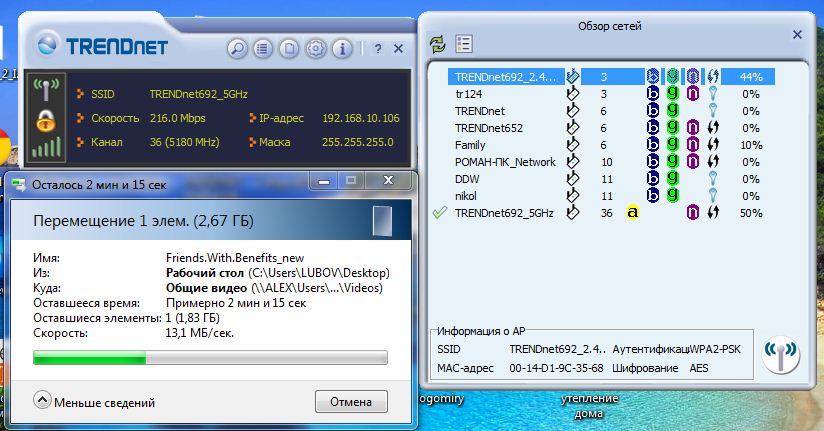824x431 pixels.
Task: Minimize the file transfer dialog
Action: pyautogui.click(x=324, y=182)
